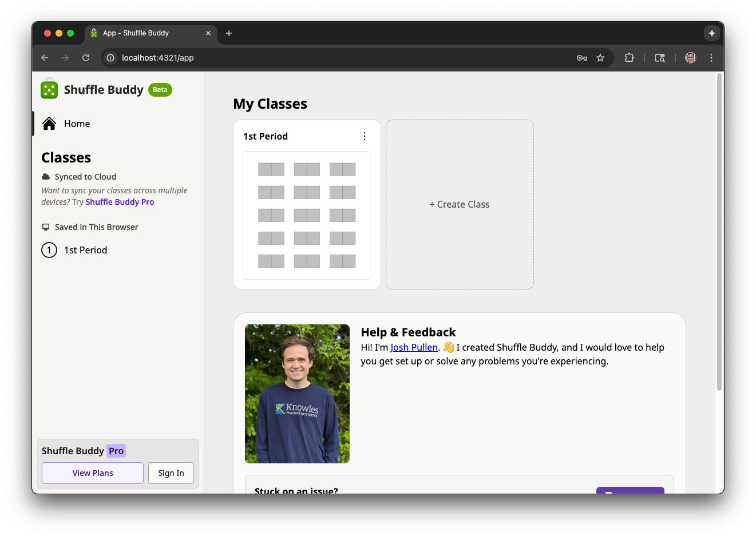The height and width of the screenshot is (536, 756).
Task: Open the saved passwords key icon
Action: pos(582,58)
